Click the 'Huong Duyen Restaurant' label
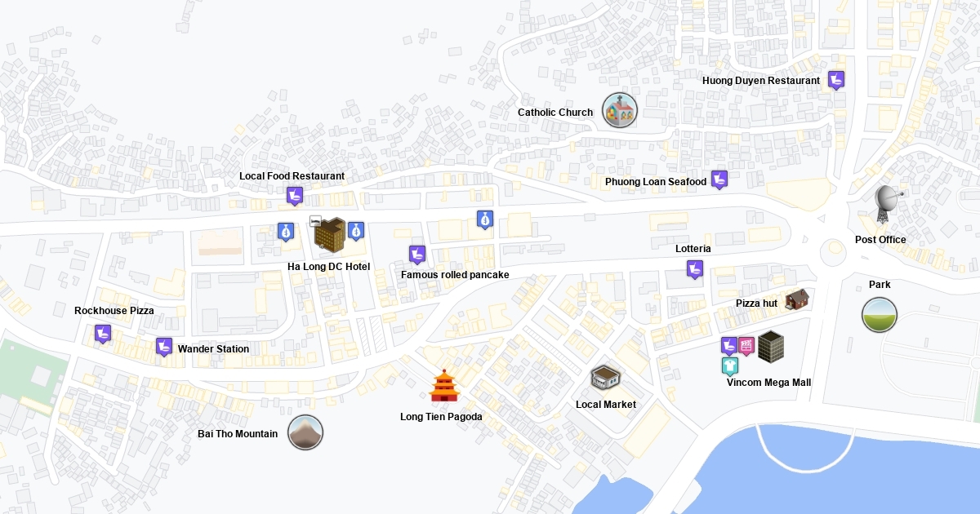 tap(761, 81)
